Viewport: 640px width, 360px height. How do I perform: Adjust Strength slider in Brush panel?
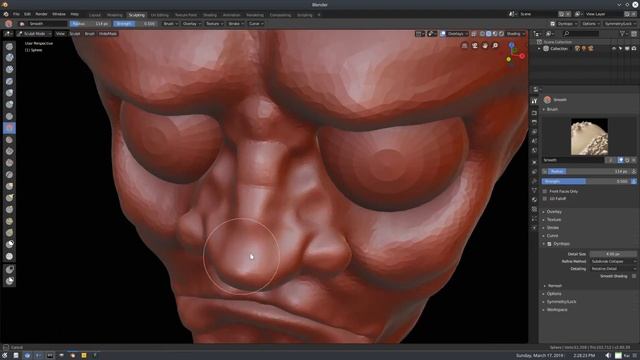click(586, 181)
